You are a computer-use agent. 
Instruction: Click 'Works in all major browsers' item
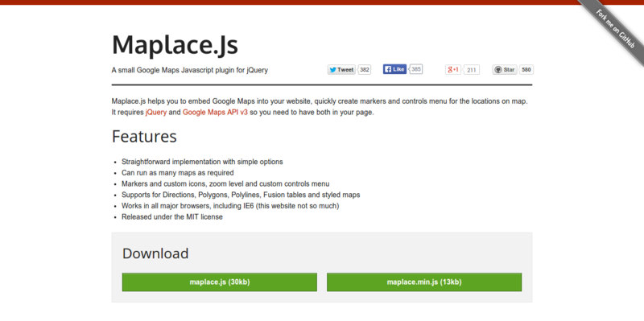point(230,206)
